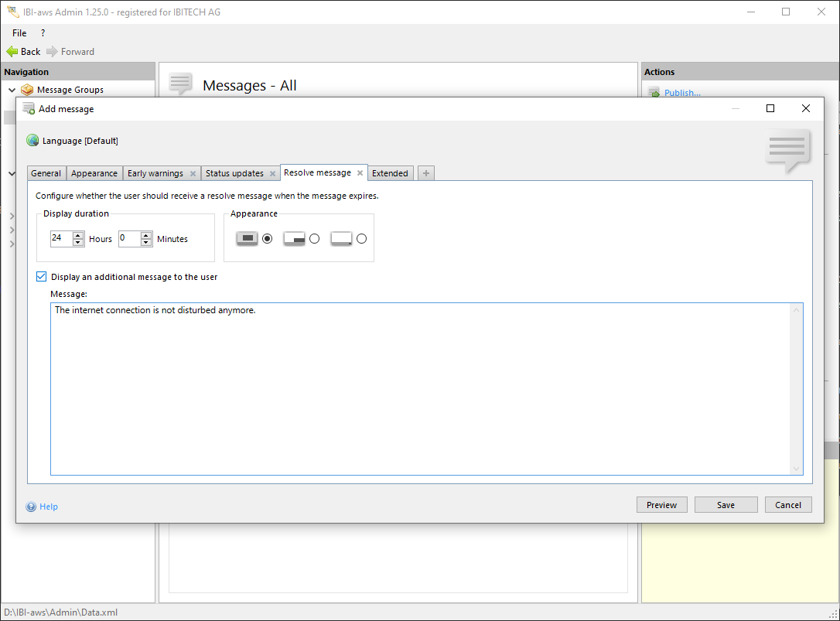Select the centered popup appearance radio button

[268, 239]
